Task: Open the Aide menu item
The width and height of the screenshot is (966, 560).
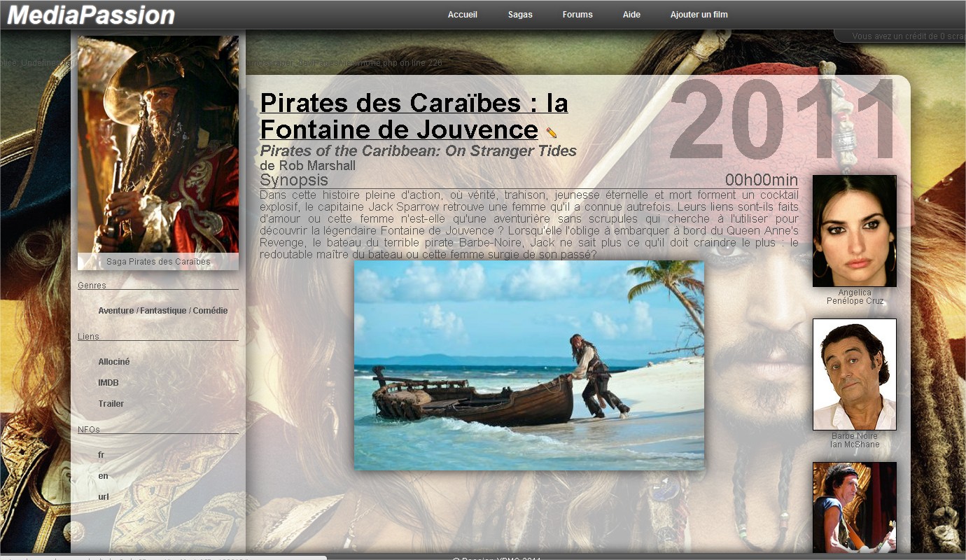Action: [631, 15]
